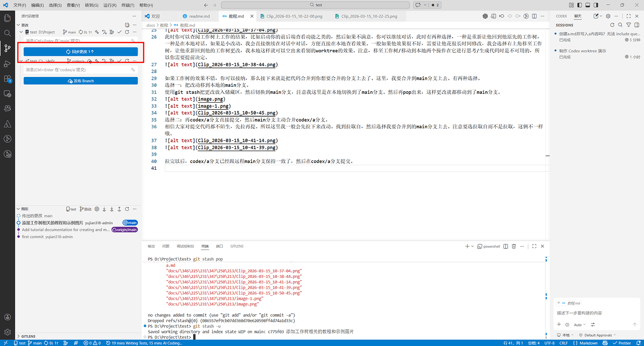
Task: Click CRLF in the status bar
Action: pyautogui.click(x=563, y=343)
